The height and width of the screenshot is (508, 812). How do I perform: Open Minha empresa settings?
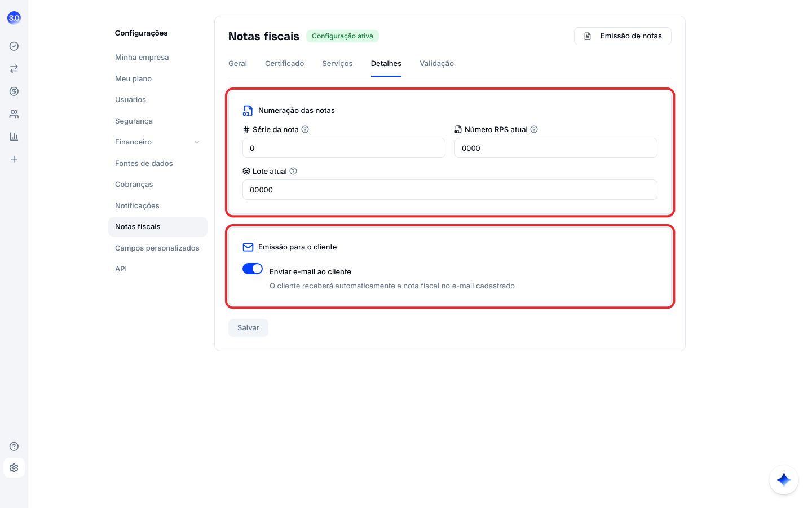(158, 58)
